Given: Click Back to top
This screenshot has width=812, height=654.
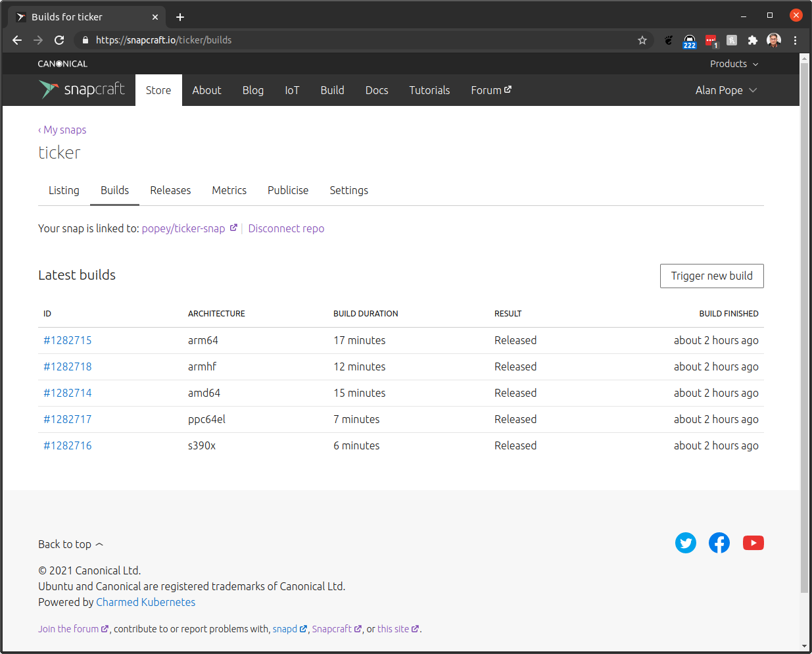Looking at the screenshot, I should coord(71,544).
